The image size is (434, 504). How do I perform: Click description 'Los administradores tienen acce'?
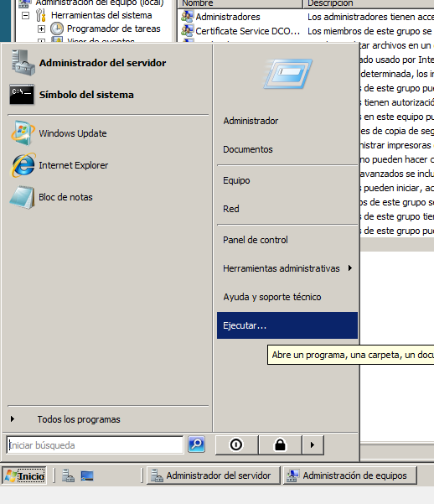(370, 17)
